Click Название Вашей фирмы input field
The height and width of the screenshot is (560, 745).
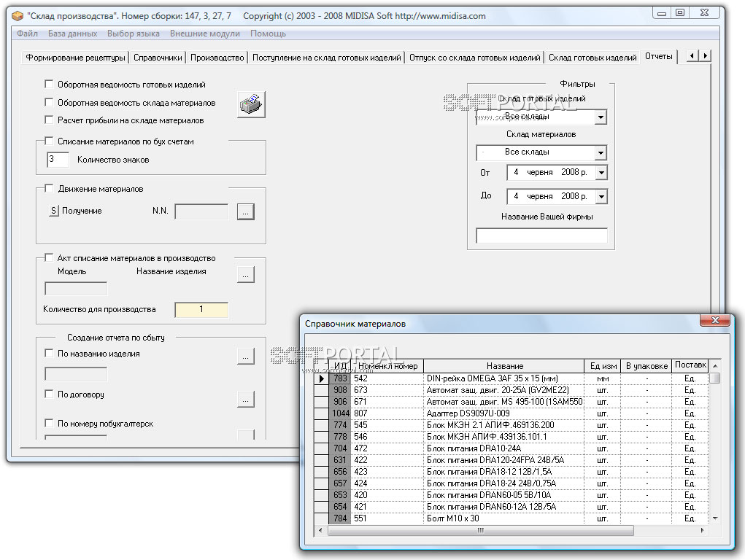pos(541,236)
